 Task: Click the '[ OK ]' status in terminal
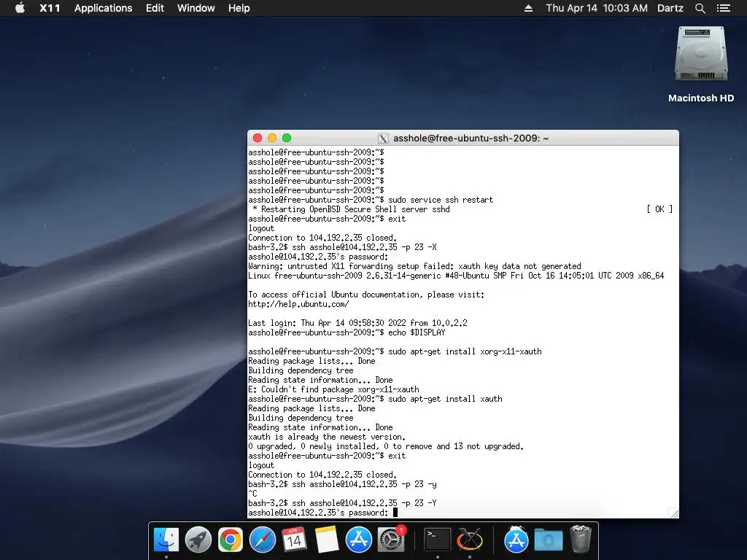[659, 209]
